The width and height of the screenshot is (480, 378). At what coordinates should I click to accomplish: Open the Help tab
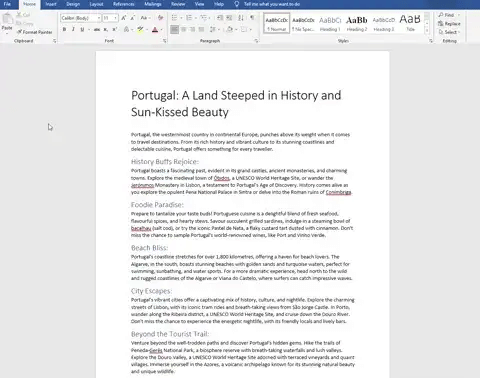click(219, 4)
